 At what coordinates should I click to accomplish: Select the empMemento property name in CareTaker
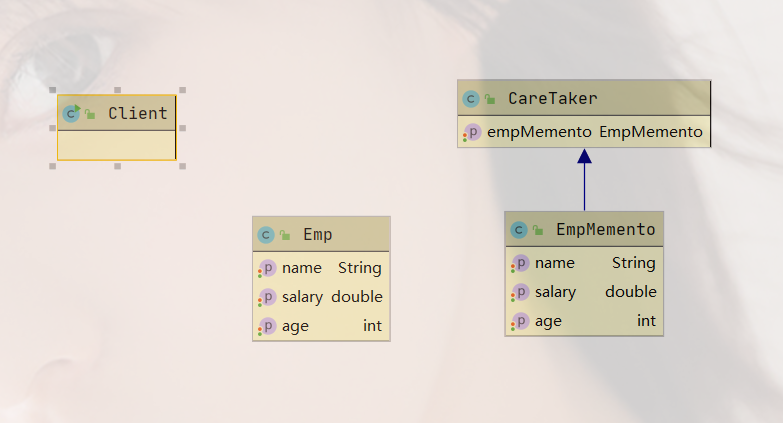tap(539, 132)
